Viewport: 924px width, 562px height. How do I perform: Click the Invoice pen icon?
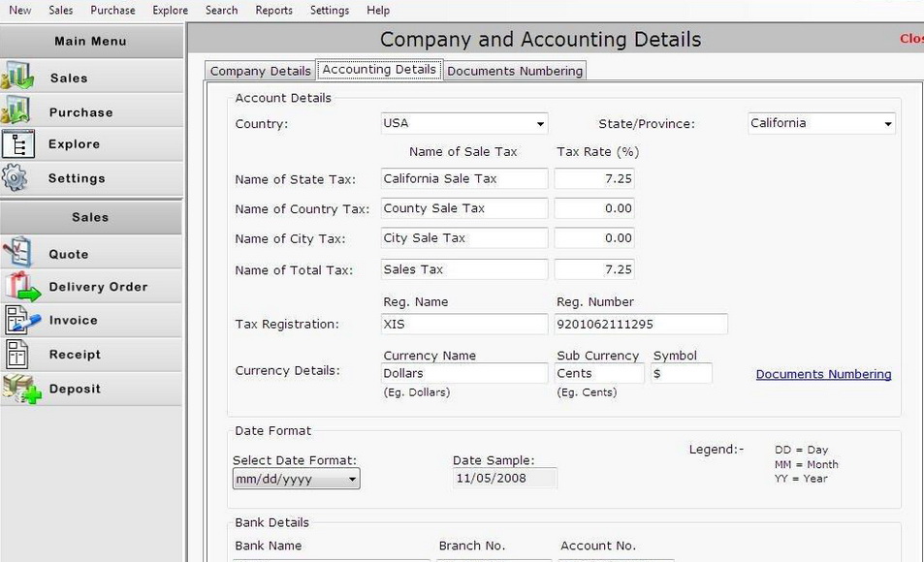pyautogui.click(x=22, y=321)
